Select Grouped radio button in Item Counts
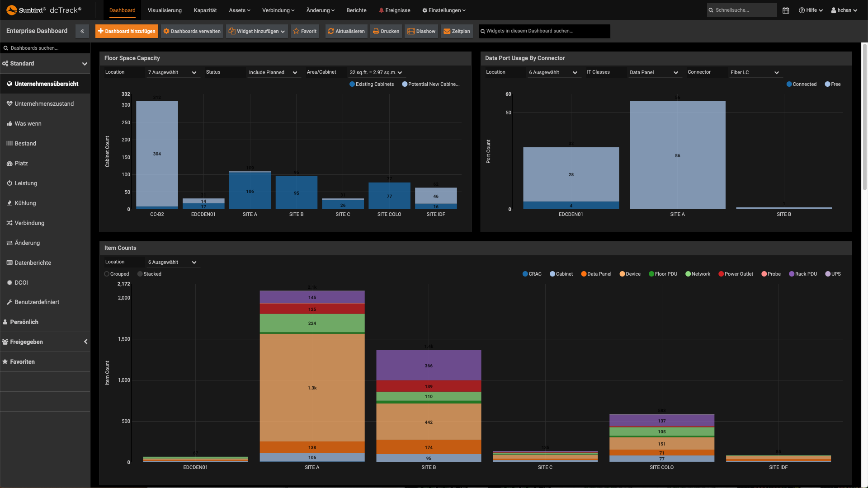Screen dimensions: 868x488 (x=106, y=273)
